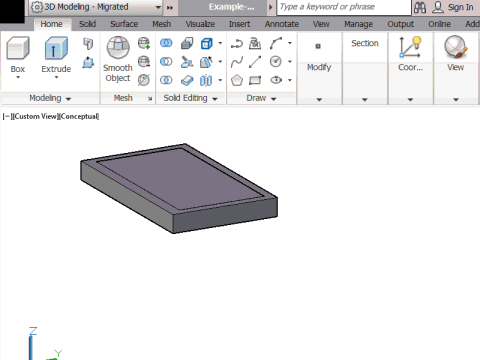480x360 pixels.
Task: Apply Smooth More to the mesh
Action: [x=144, y=43]
